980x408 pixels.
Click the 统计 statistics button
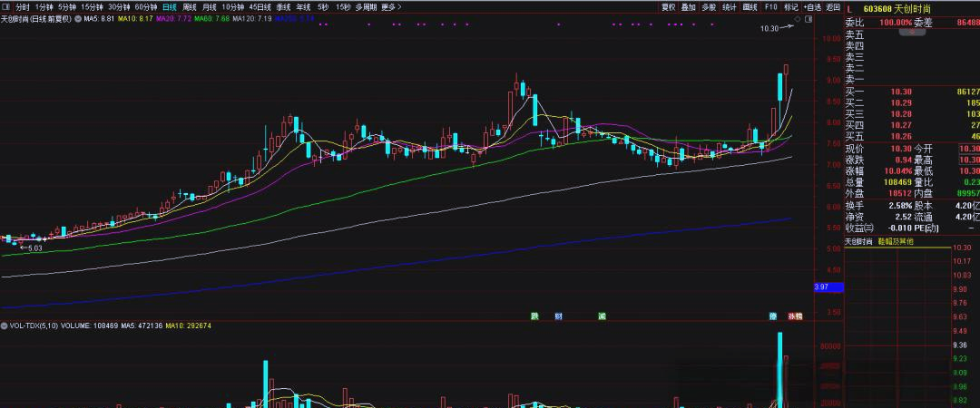(x=729, y=7)
